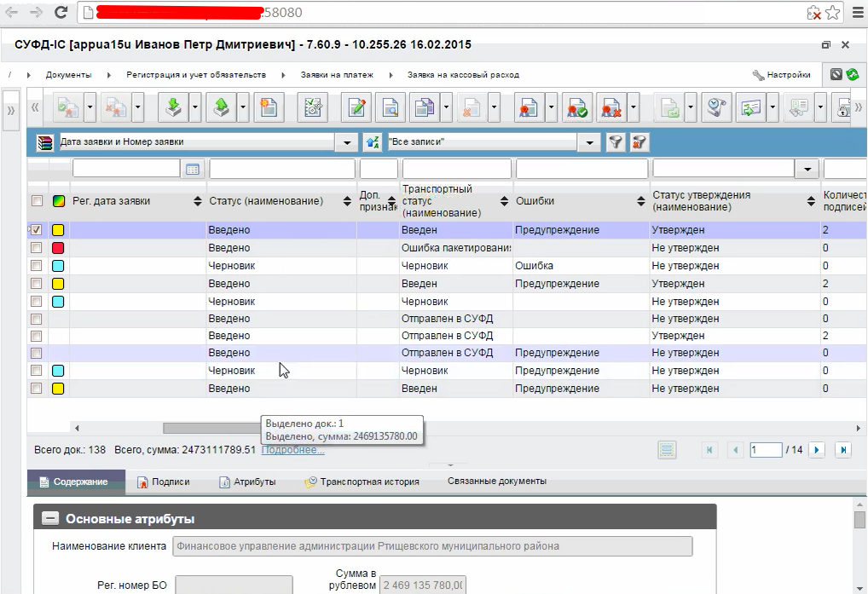Click the red color marker in table
The height and width of the screenshot is (594, 868).
click(58, 248)
